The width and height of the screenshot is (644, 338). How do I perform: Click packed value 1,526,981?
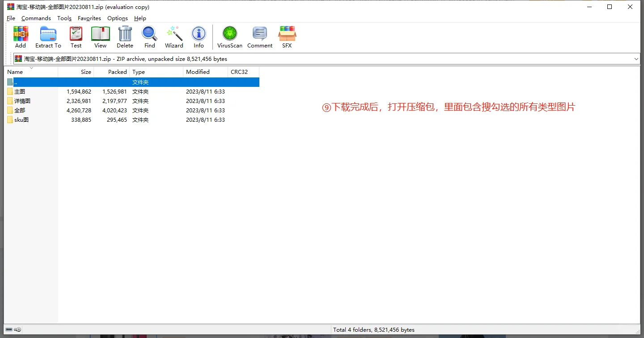click(x=114, y=92)
